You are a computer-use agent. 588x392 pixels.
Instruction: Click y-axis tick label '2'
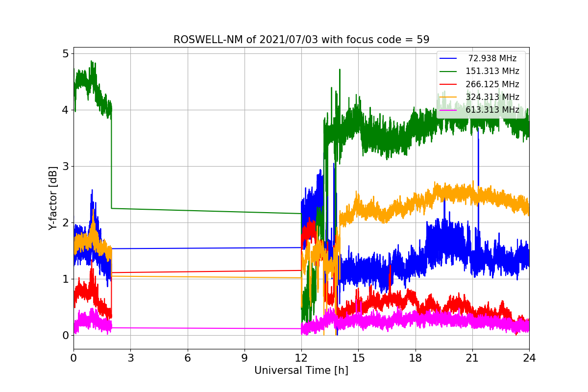(66, 222)
